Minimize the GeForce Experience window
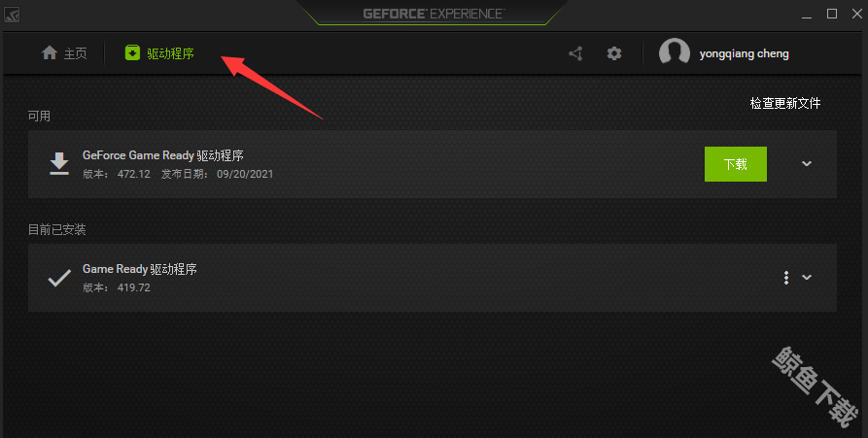 pyautogui.click(x=807, y=15)
